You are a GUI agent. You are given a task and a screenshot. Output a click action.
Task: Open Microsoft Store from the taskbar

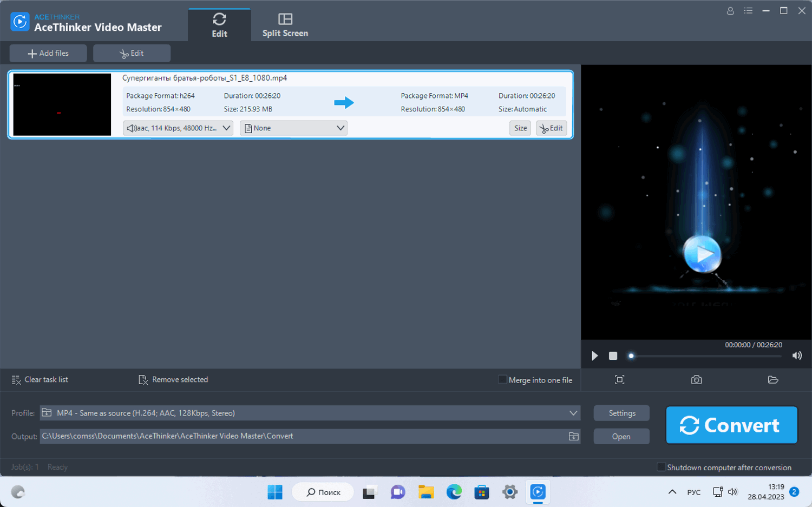[x=482, y=492]
